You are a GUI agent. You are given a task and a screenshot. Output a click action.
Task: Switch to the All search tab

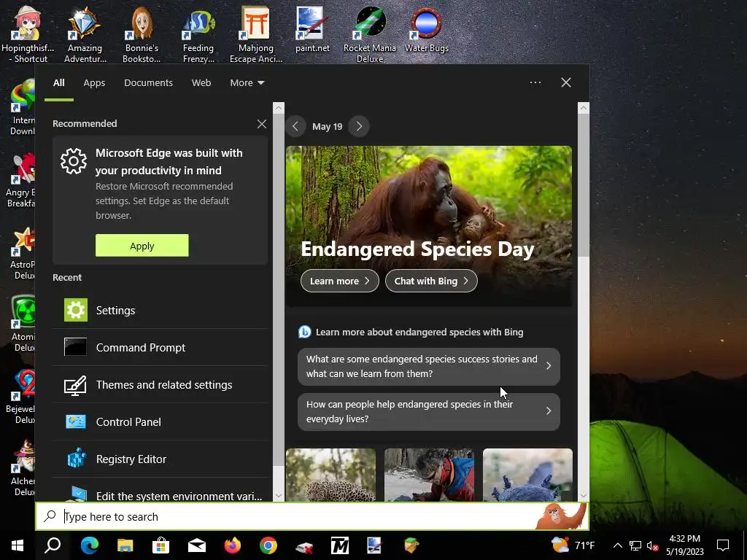pos(58,83)
